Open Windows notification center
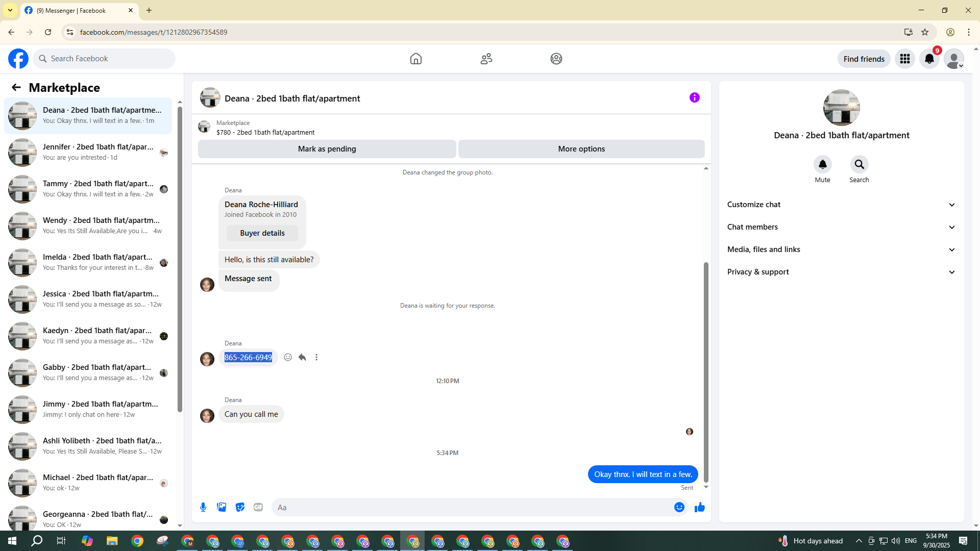980x551 pixels. point(963,541)
